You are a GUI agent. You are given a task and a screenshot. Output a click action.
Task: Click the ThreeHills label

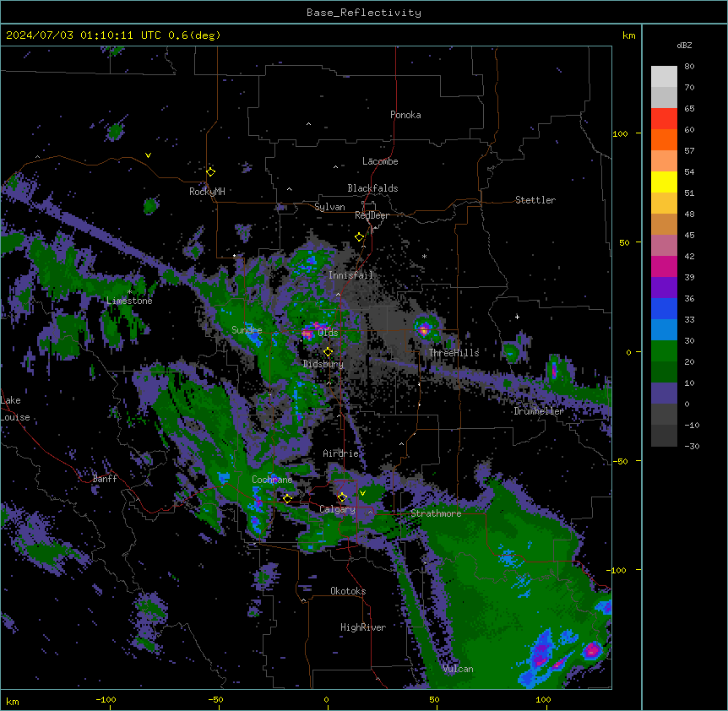click(x=454, y=353)
